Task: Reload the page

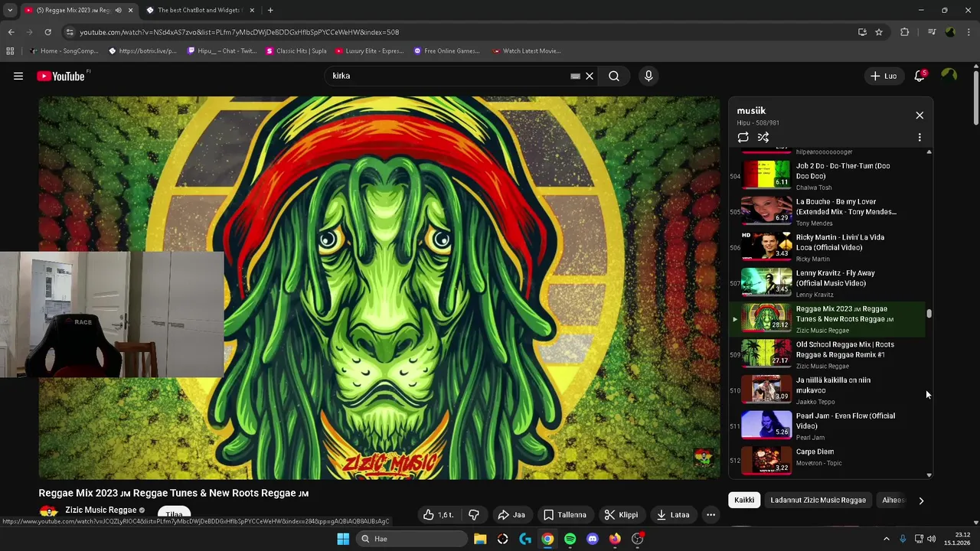Action: (x=47, y=32)
